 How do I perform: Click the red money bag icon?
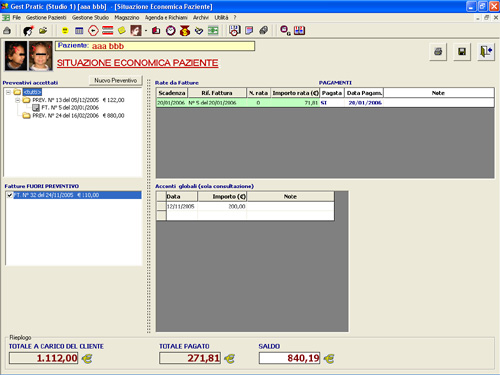pyautogui.click(x=185, y=31)
